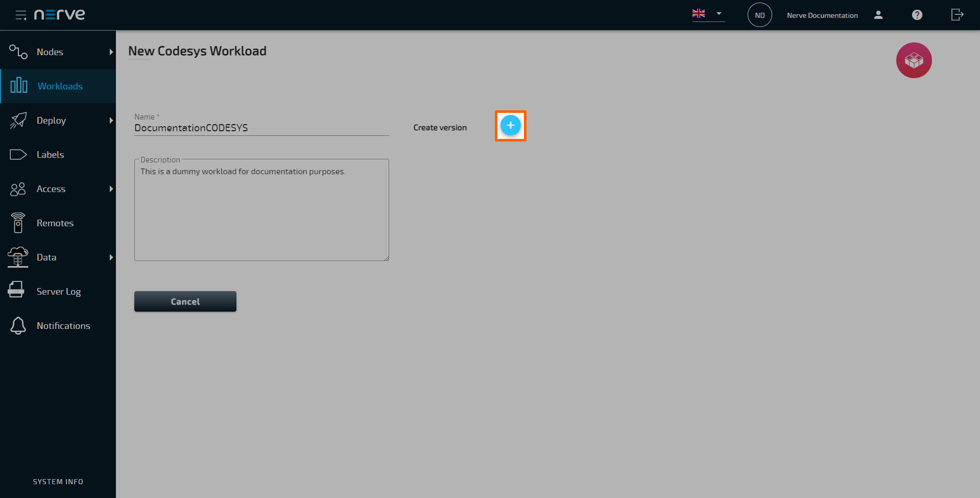Open the help question mark icon

pyautogui.click(x=917, y=15)
